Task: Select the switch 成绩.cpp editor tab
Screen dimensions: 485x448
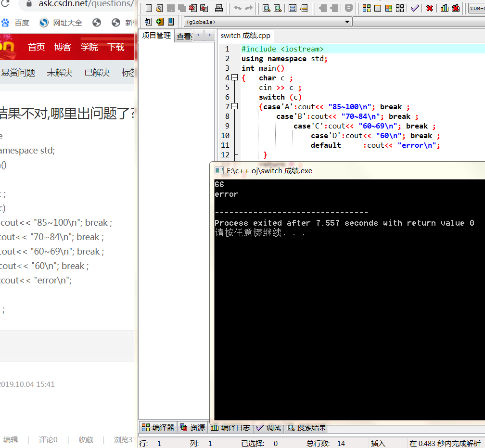Action: coord(245,36)
